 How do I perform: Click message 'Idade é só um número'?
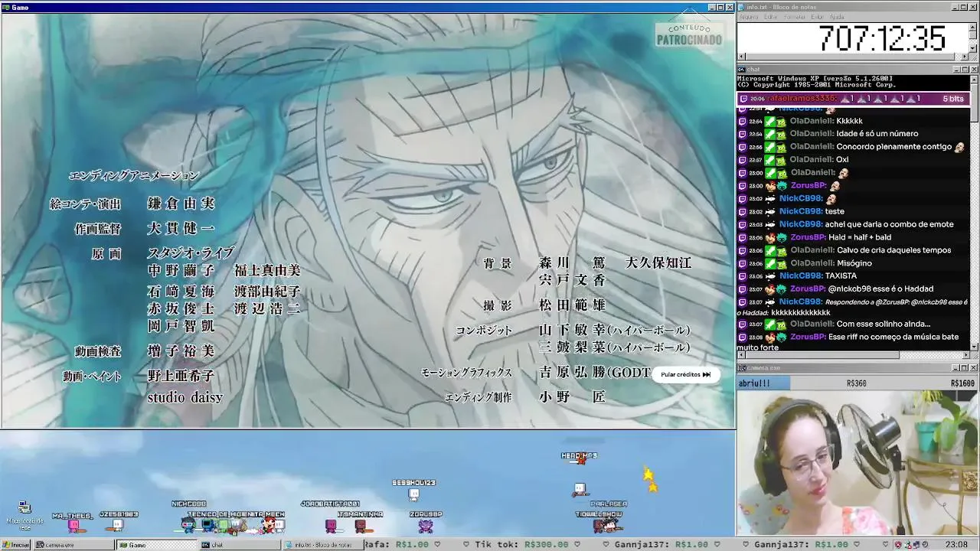click(x=877, y=134)
